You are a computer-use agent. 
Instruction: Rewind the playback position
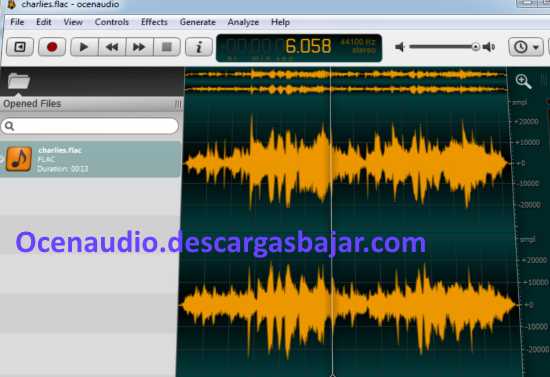coord(112,47)
